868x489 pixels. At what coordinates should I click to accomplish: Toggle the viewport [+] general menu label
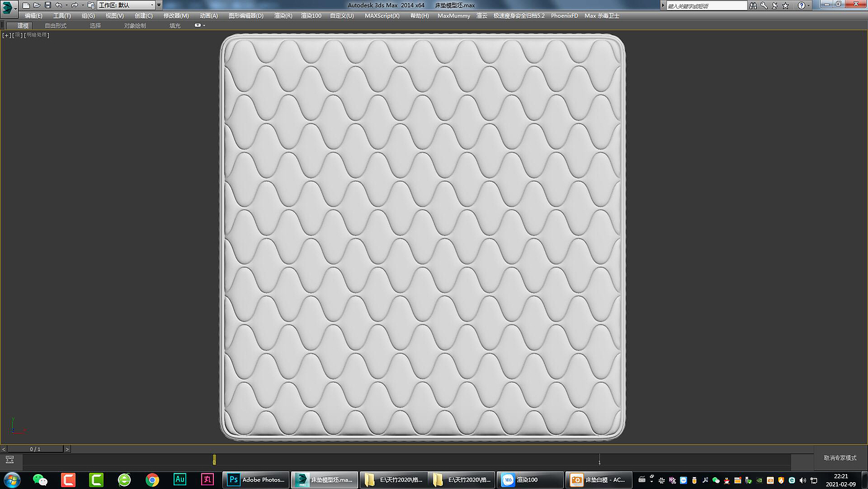pyautogui.click(x=6, y=35)
